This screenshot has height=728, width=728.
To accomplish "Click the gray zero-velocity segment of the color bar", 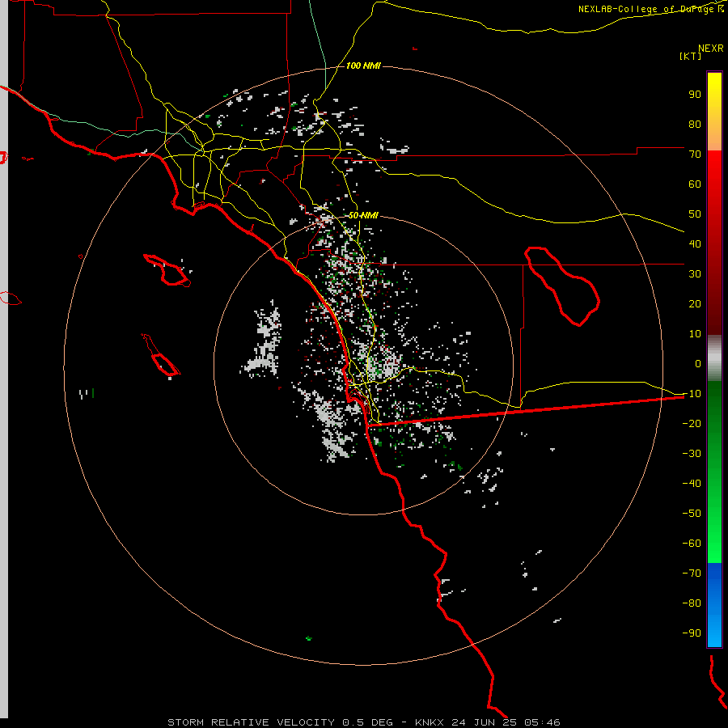I will 714,358.
